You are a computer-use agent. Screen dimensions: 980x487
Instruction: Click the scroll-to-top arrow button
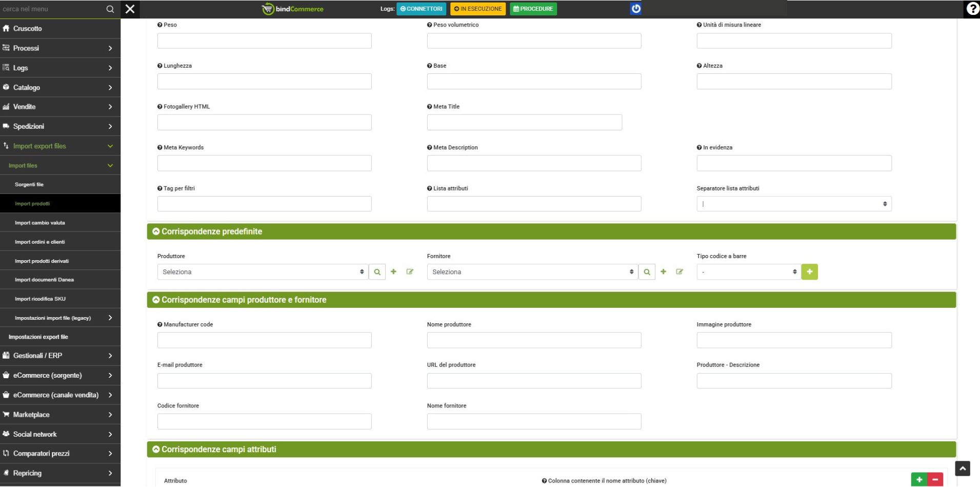962,468
